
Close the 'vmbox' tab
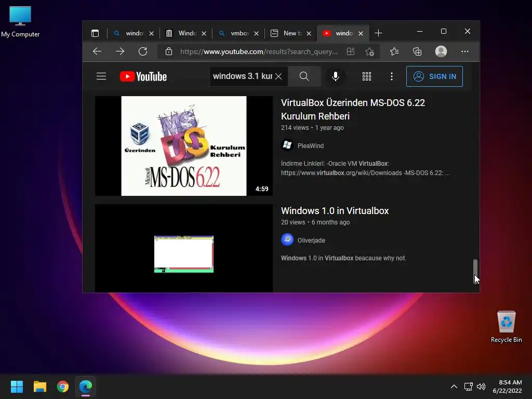[x=257, y=33]
